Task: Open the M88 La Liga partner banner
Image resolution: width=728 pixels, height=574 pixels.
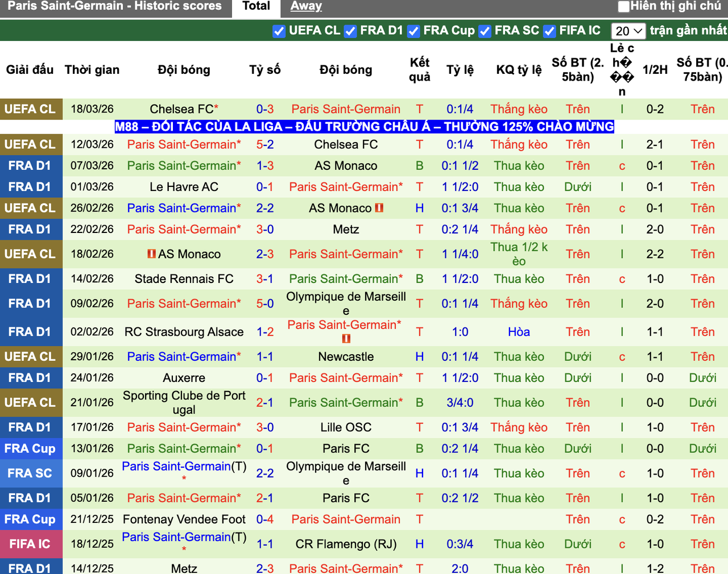Action: tap(364, 126)
